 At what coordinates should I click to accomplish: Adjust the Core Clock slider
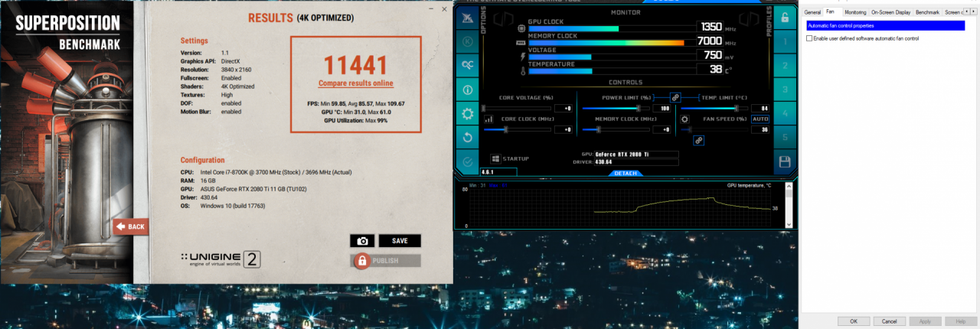point(516,130)
